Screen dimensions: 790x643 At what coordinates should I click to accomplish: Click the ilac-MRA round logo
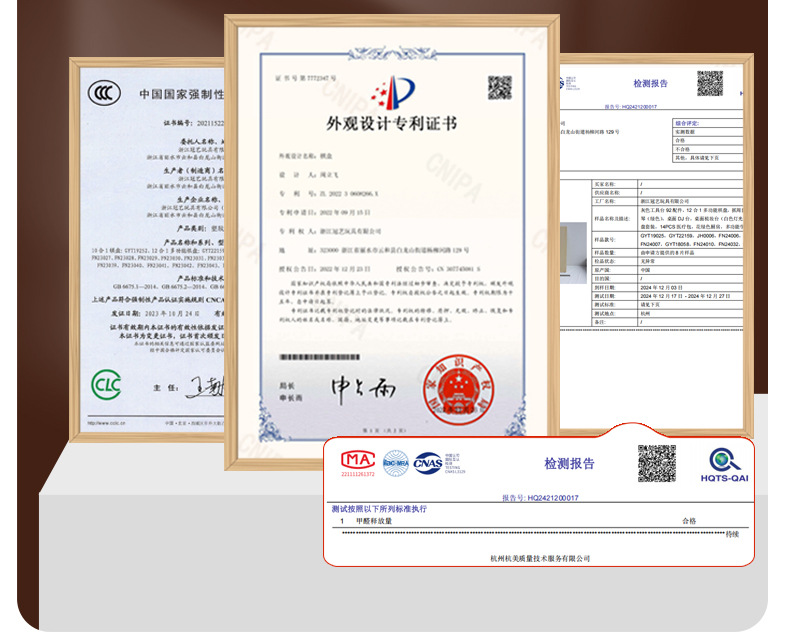tap(396, 463)
